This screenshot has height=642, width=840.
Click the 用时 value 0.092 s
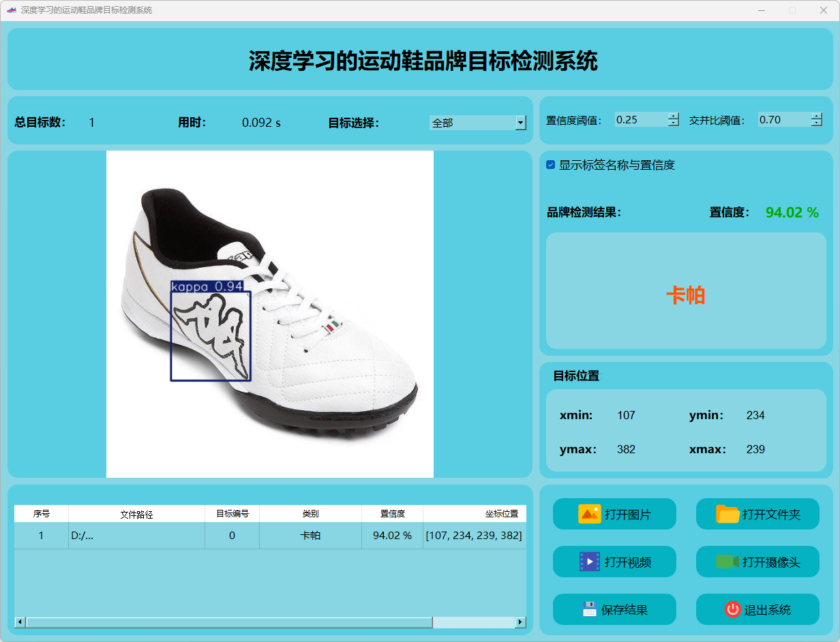point(261,123)
